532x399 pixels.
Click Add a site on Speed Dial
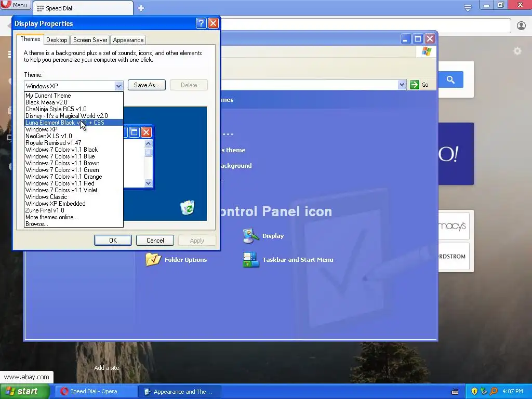(107, 368)
